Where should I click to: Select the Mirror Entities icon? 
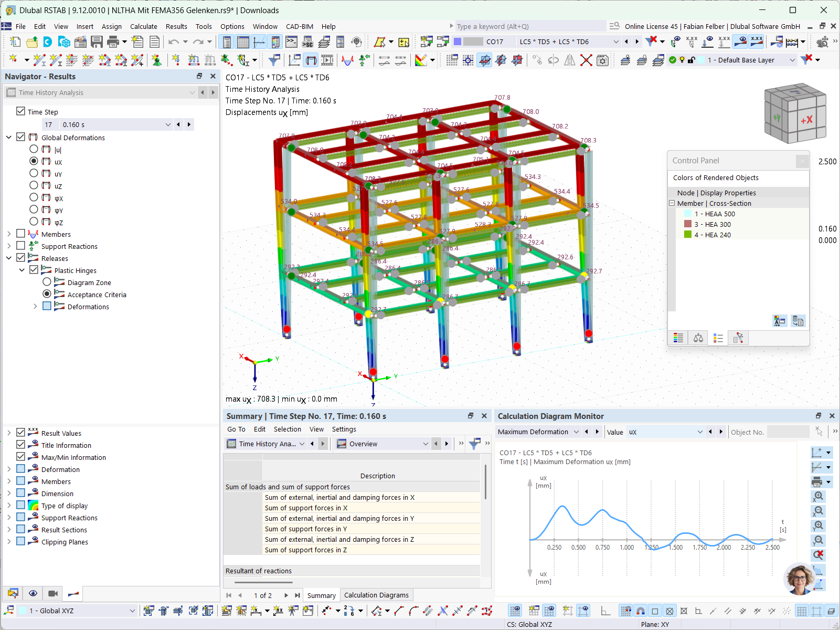(x=569, y=60)
